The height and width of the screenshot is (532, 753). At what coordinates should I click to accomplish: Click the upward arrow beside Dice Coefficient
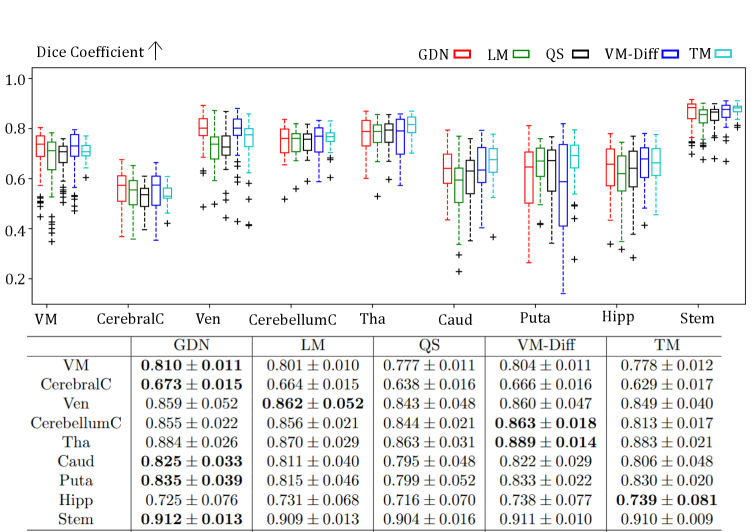click(156, 50)
